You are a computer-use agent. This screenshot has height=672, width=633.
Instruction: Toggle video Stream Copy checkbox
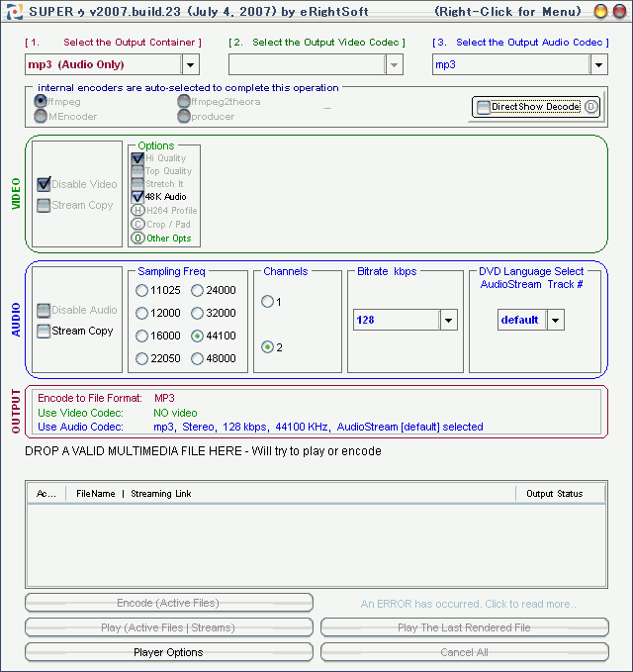point(44,205)
